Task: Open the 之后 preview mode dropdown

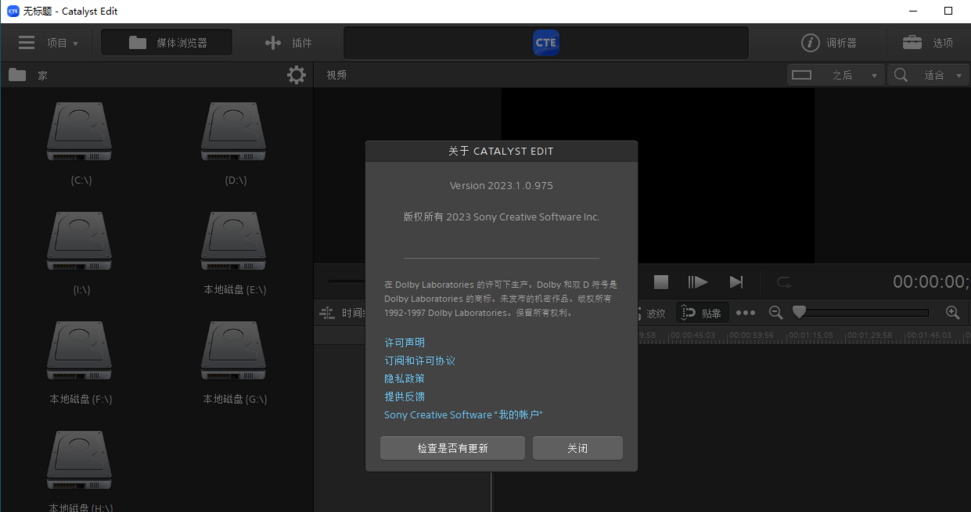Action: click(835, 75)
